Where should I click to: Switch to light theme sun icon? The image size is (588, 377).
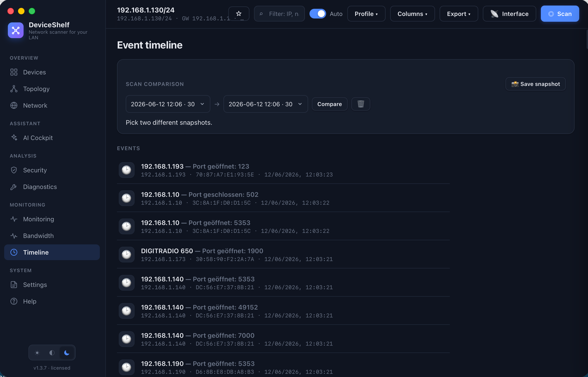tap(37, 353)
